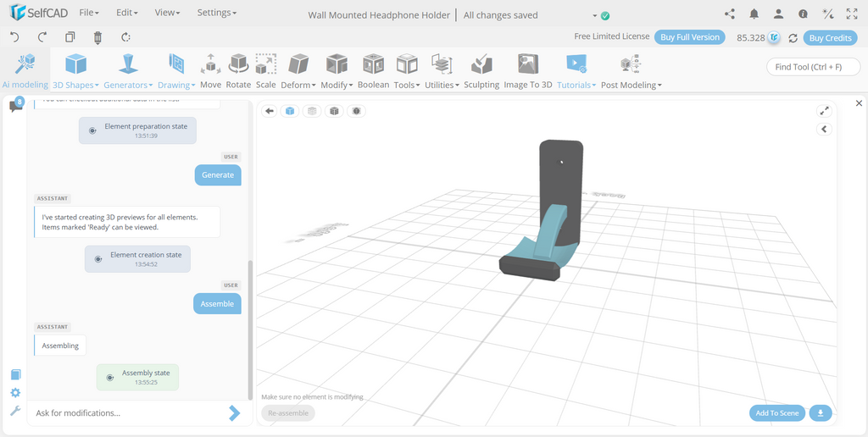
Task: Click the blue book icon in sidebar
Action: coord(15,374)
